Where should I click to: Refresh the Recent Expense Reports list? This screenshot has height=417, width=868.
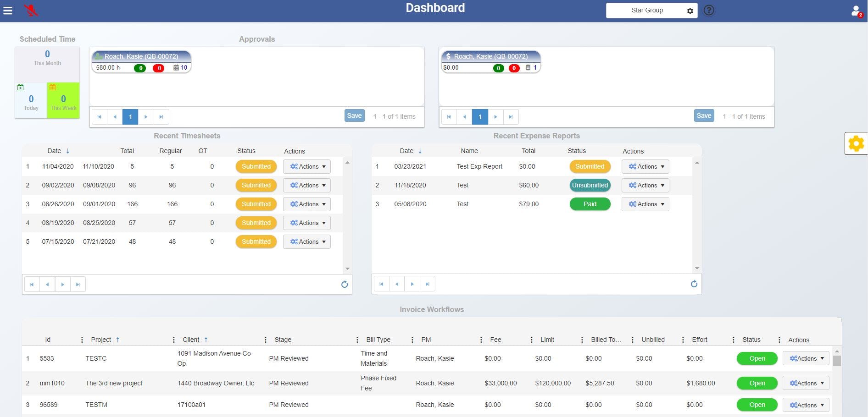tap(694, 284)
